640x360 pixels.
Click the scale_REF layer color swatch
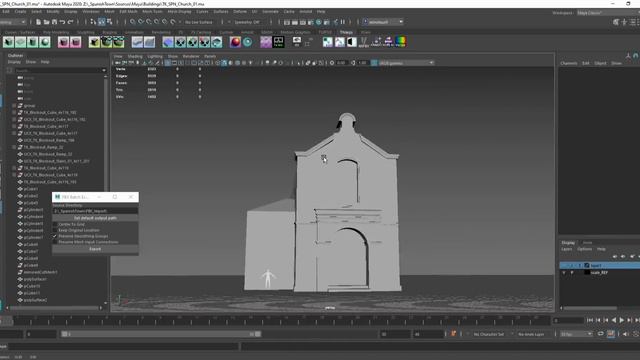tap(587, 272)
